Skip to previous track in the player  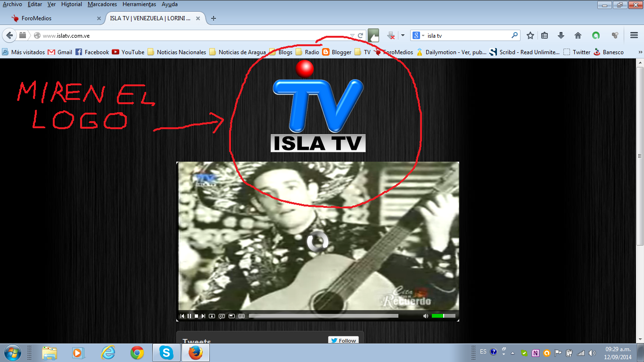point(182,316)
